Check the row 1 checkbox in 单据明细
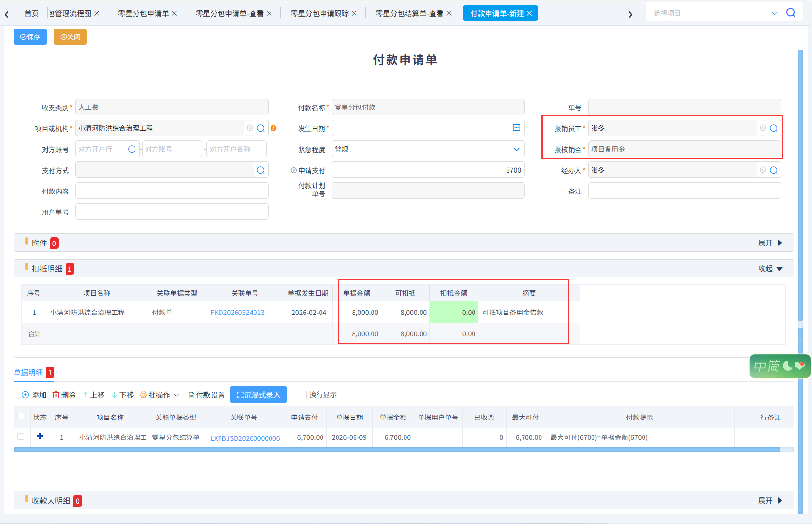Screen dimensions: 812x524 (21, 437)
